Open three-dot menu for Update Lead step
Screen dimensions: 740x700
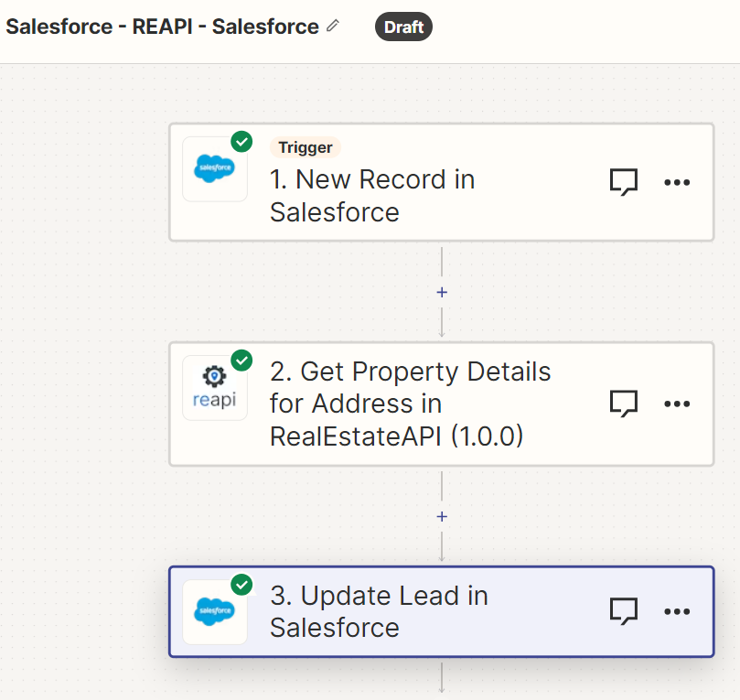pyautogui.click(x=677, y=611)
